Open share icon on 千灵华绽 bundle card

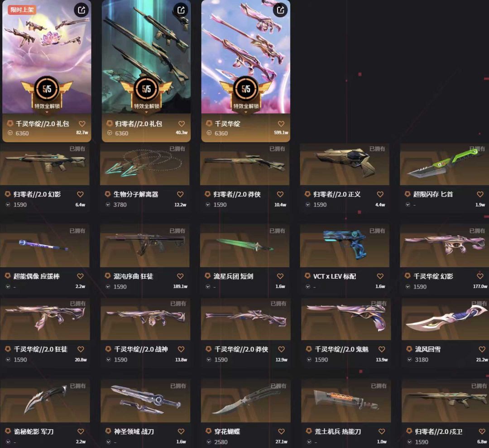pos(280,10)
